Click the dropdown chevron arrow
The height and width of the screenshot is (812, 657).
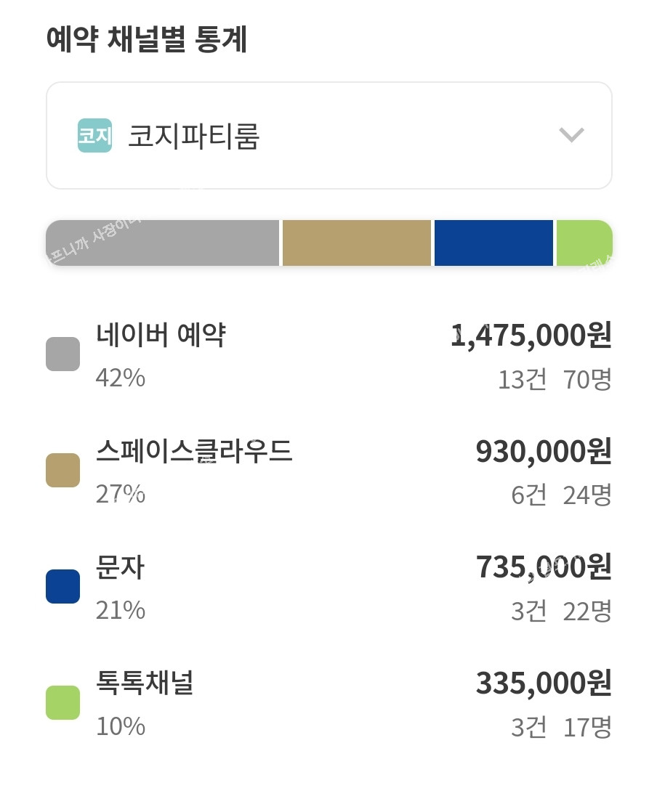tap(571, 135)
